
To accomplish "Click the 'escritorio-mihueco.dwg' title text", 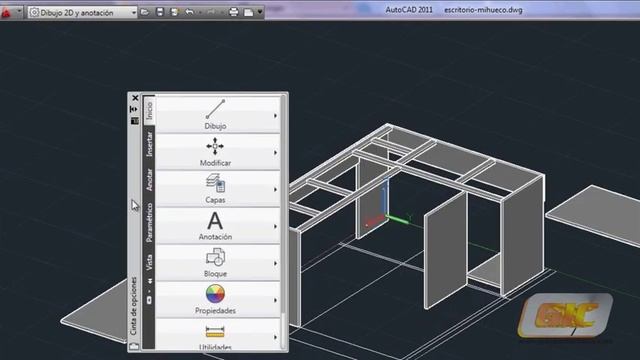I will tap(483, 10).
